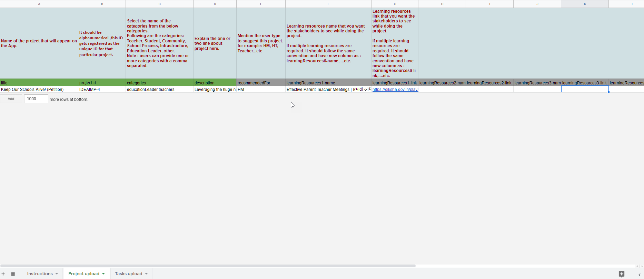This screenshot has width=644, height=279.
Task: Switch to the Instructions sheet tab
Action: [40, 274]
